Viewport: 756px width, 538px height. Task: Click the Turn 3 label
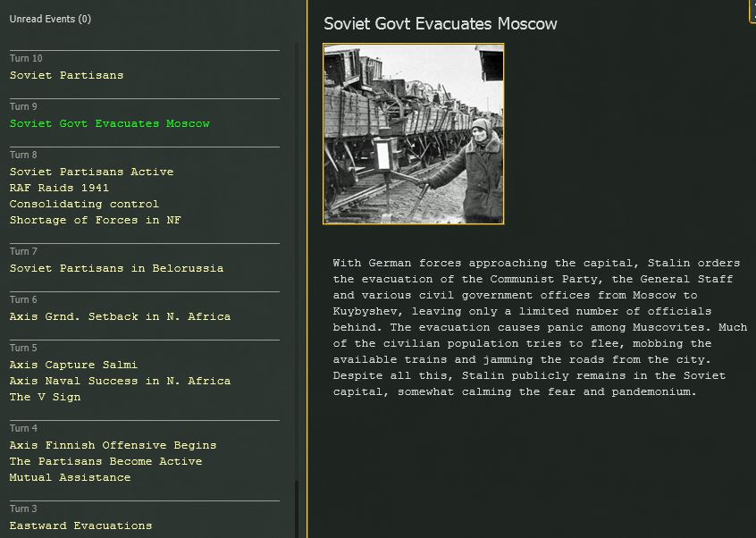[x=23, y=509]
